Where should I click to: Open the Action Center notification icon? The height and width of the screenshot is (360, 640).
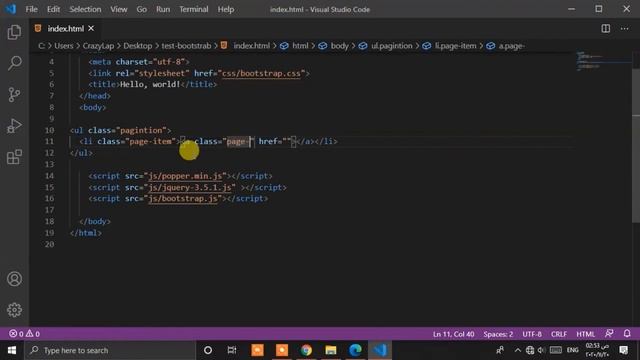pyautogui.click(x=624, y=350)
